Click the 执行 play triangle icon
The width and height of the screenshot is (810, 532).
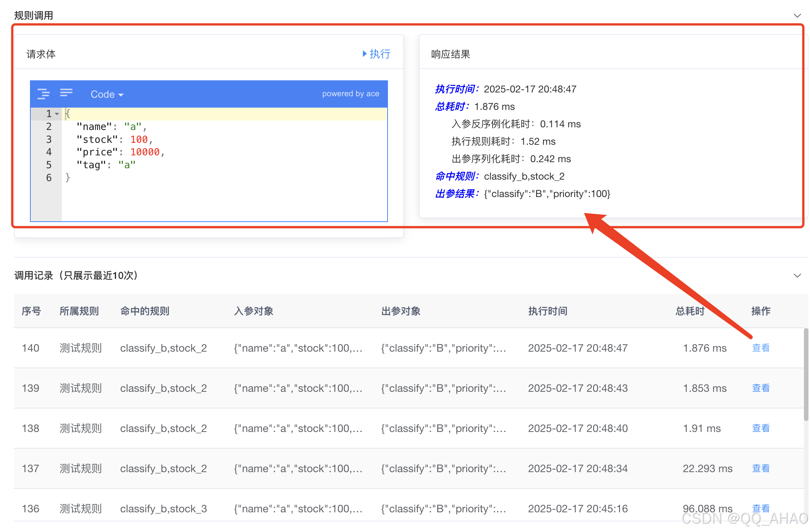coord(364,54)
